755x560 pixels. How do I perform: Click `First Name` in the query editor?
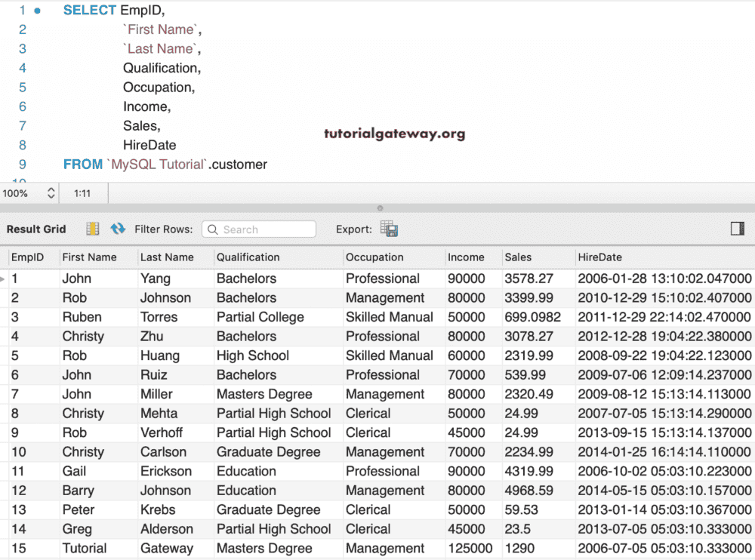point(160,29)
